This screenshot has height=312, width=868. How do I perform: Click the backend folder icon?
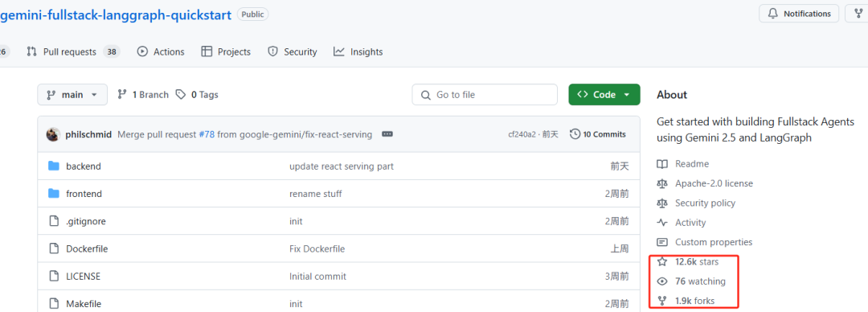(x=54, y=166)
